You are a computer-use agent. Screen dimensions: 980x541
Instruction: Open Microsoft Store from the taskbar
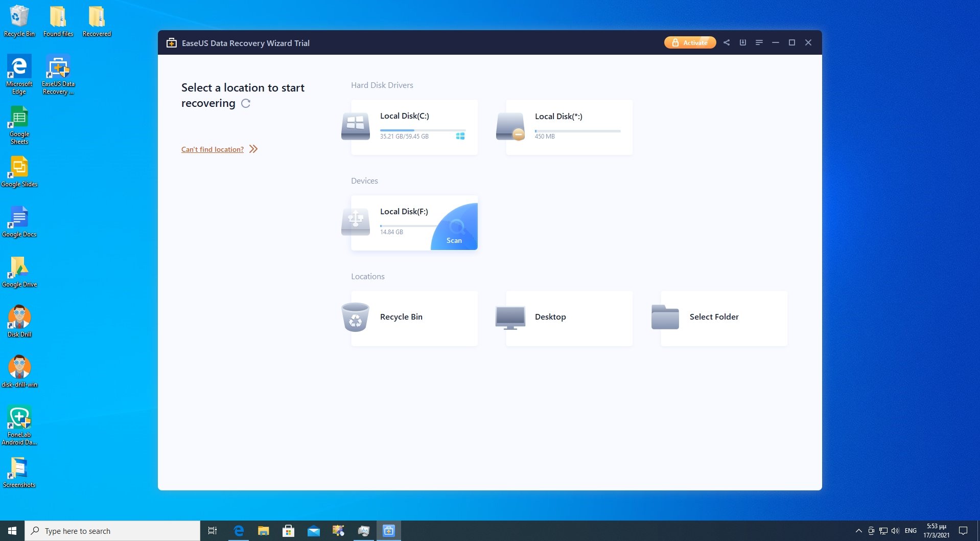tap(289, 531)
